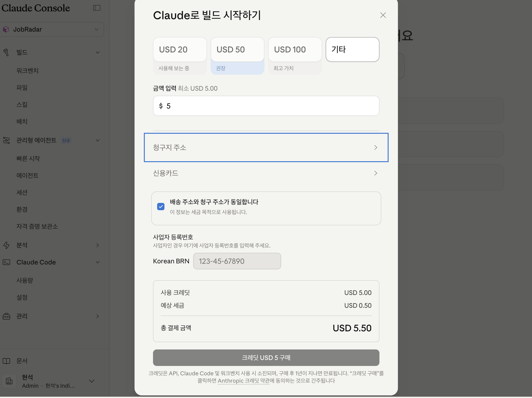Uncheck 배송 주소와 청구 주소가 동일합니다 checkbox
Image resolution: width=532 pixels, height=398 pixels.
click(x=161, y=207)
